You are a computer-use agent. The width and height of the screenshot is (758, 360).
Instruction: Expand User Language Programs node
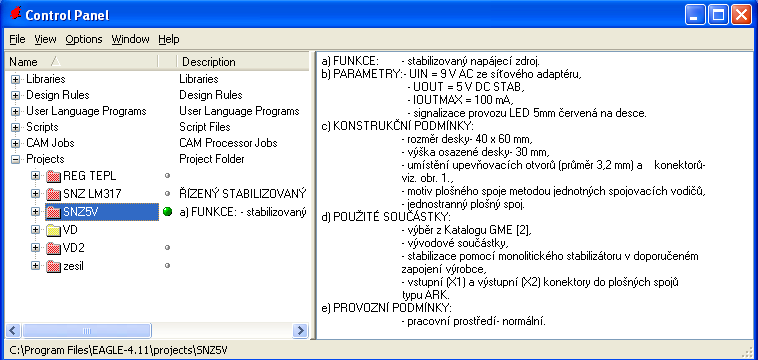click(x=15, y=112)
